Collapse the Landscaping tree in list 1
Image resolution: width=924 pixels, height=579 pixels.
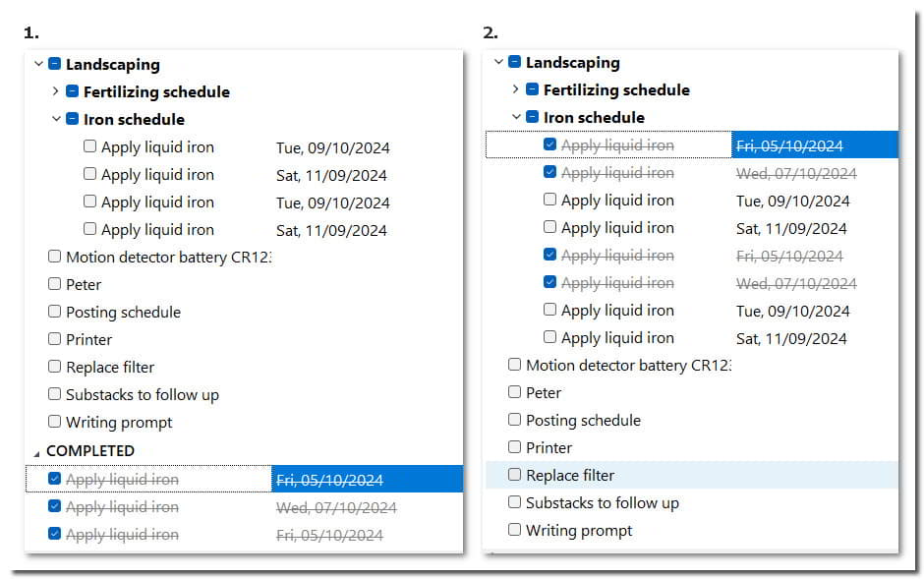(x=37, y=64)
